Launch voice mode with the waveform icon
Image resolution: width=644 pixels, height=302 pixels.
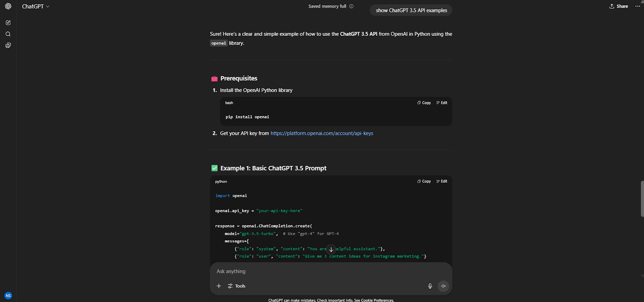(x=443, y=286)
